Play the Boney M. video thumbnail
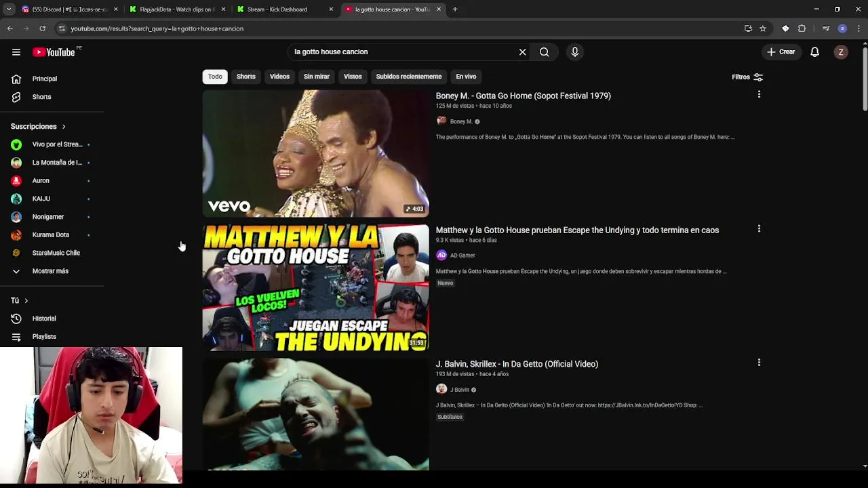The width and height of the screenshot is (868, 488). (x=315, y=153)
